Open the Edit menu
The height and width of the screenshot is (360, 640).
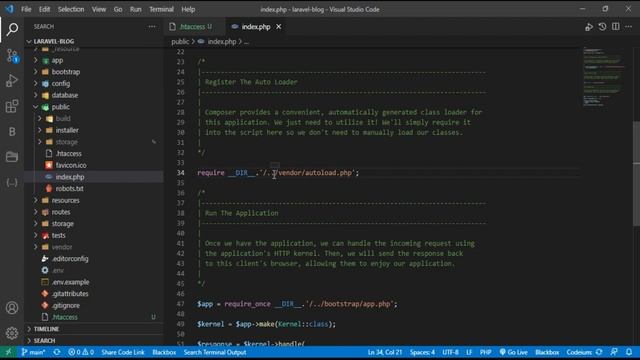pyautogui.click(x=44, y=9)
